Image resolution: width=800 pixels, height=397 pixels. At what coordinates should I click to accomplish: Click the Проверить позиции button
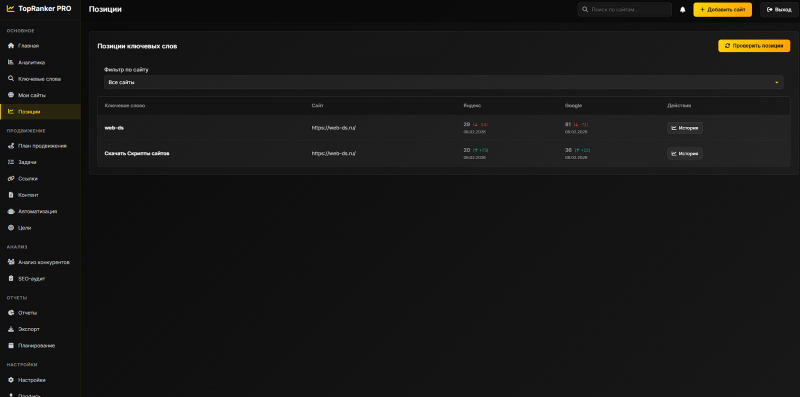pos(754,46)
